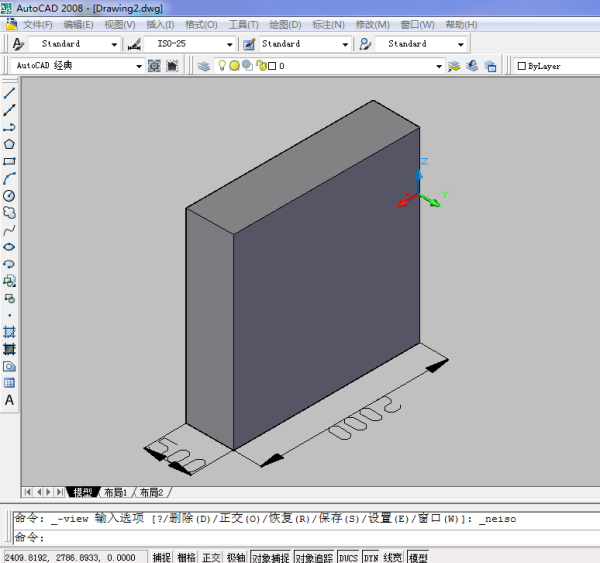This screenshot has height=563, width=600.
Task: Select the Ellipse tool
Action: pyautogui.click(x=9, y=247)
